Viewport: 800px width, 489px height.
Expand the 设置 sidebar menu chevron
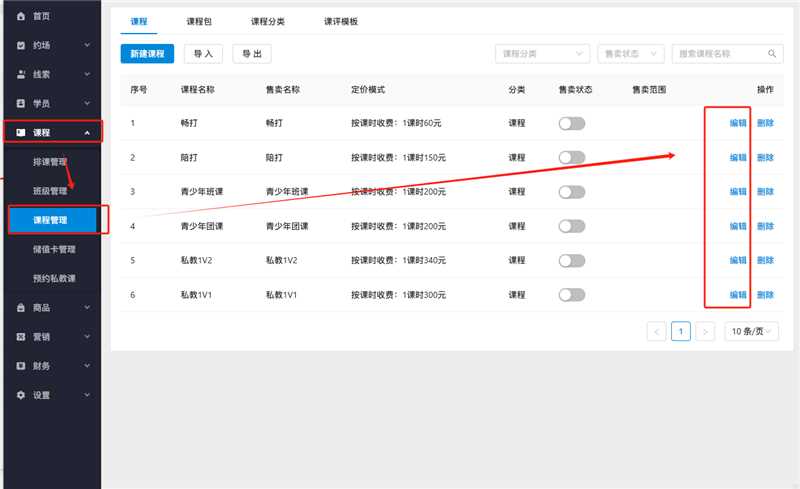(x=87, y=395)
